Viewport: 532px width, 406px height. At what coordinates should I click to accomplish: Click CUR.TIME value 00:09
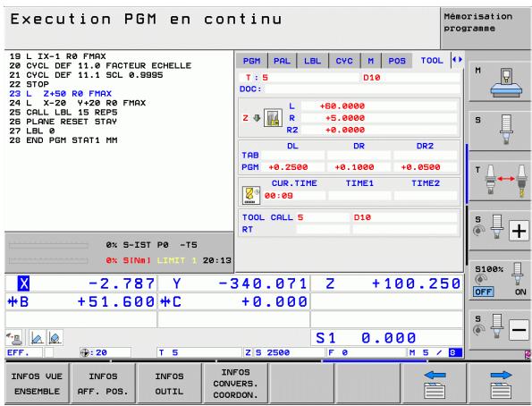click(x=278, y=196)
